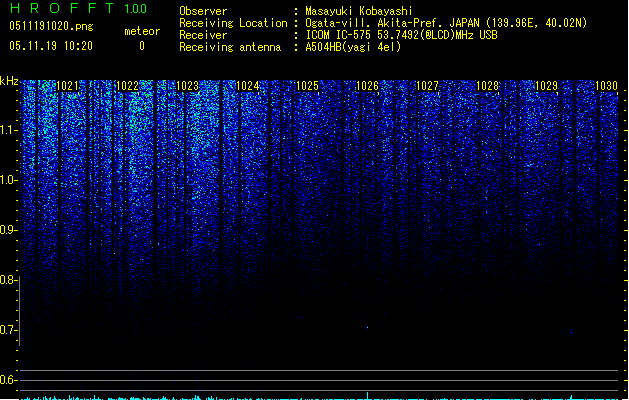629x400 pixels.
Task: Click the kHz axis unit label
Action: coord(9,81)
